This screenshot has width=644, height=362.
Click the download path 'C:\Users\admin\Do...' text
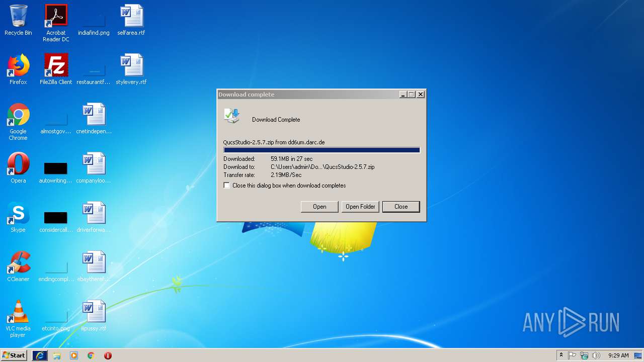tap(323, 167)
